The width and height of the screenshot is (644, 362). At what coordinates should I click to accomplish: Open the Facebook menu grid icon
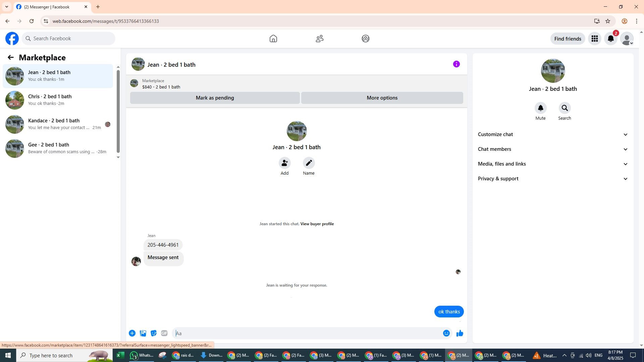point(594,39)
